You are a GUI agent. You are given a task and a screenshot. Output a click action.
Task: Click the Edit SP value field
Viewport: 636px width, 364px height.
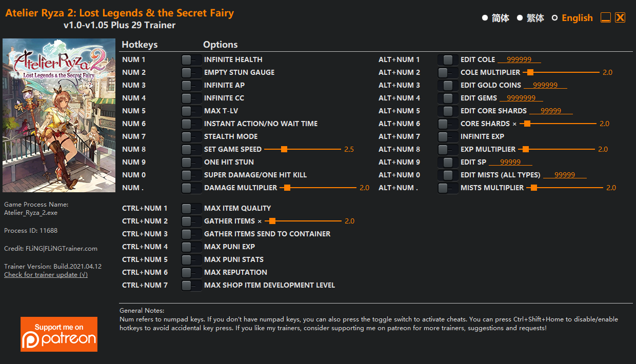[510, 163]
